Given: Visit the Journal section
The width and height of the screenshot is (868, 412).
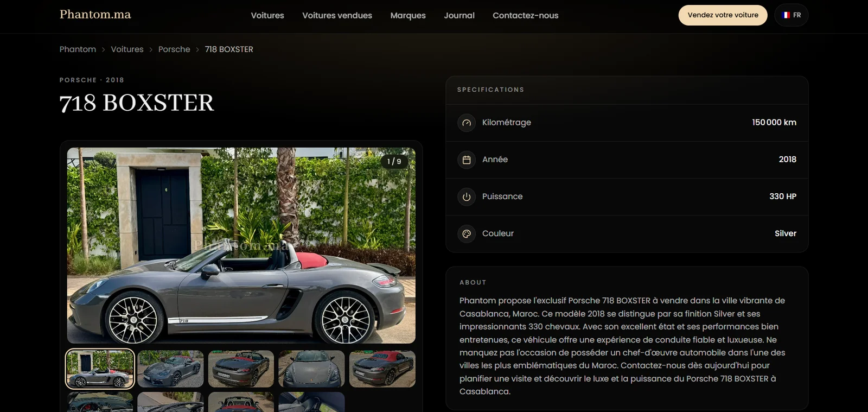Looking at the screenshot, I should [459, 15].
